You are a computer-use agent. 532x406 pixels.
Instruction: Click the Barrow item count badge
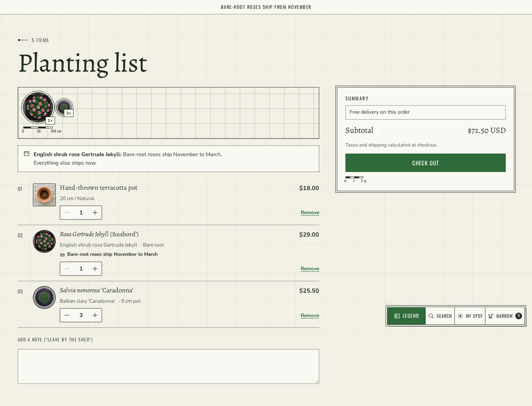click(x=519, y=316)
